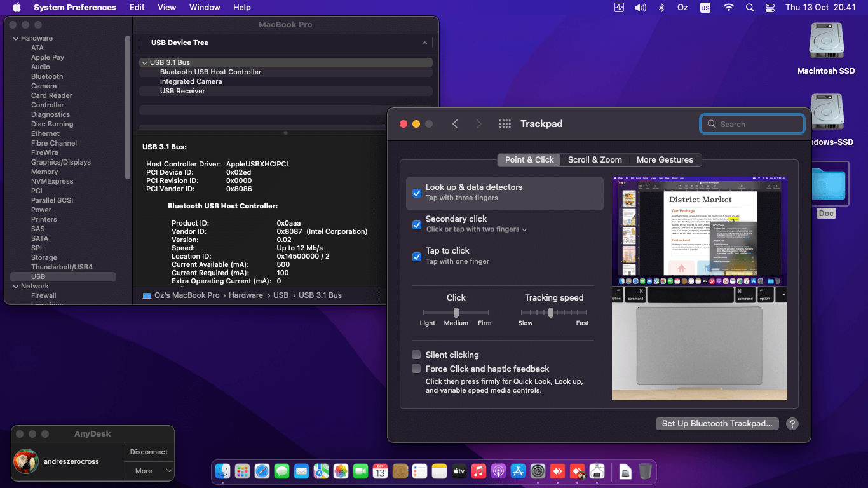Collapse the Hardware section in sidebar
Image resolution: width=868 pixels, height=488 pixels.
[x=16, y=39]
